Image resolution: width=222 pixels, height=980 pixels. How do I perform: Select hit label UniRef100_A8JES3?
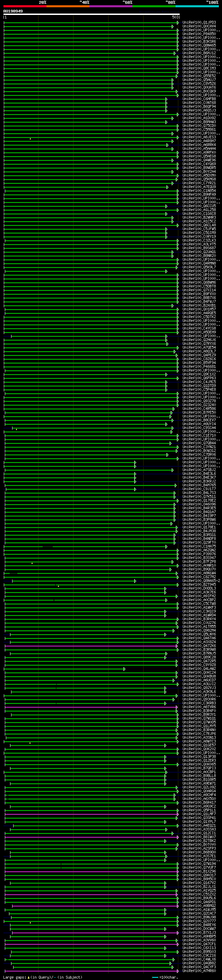pyautogui.click(x=199, y=137)
